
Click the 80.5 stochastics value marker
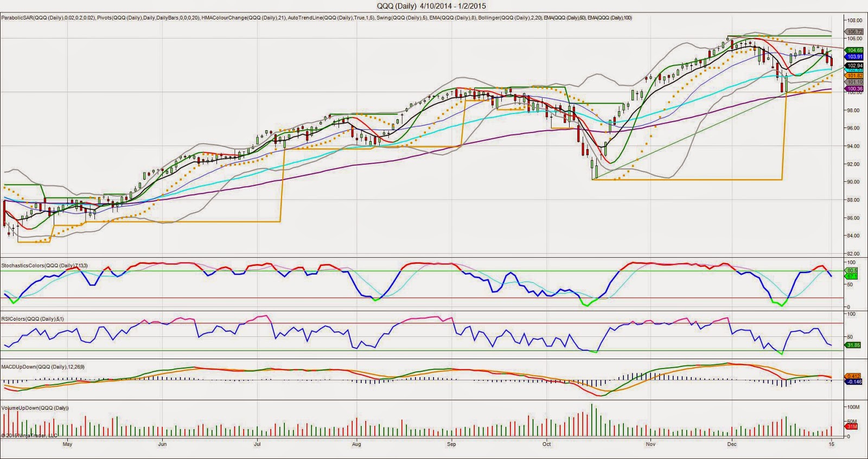[x=852, y=270]
